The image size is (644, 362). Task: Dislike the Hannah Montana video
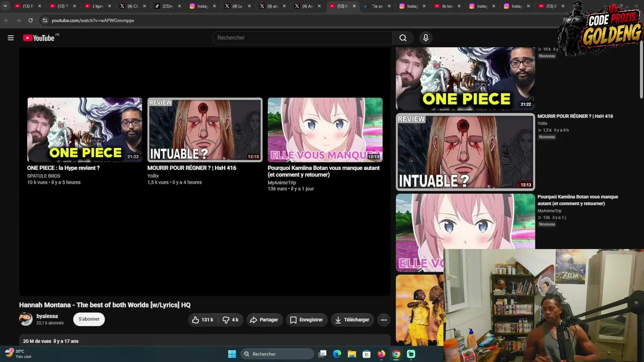pos(230,320)
